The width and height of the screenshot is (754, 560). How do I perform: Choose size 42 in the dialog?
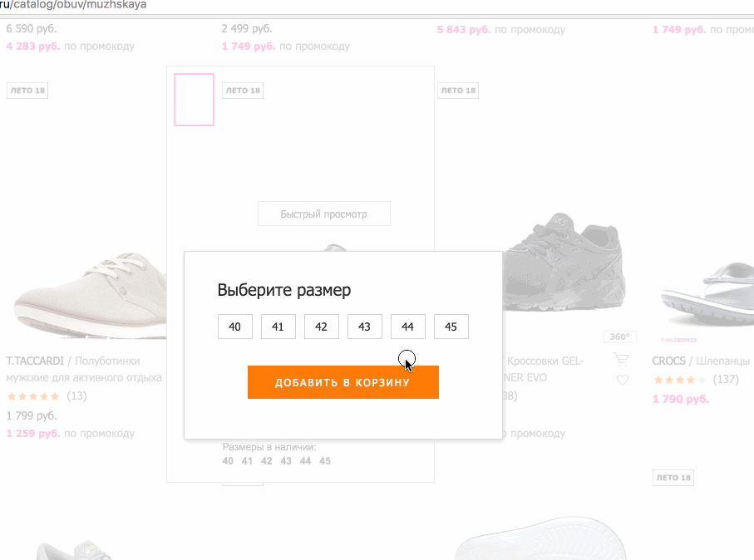[x=321, y=327]
